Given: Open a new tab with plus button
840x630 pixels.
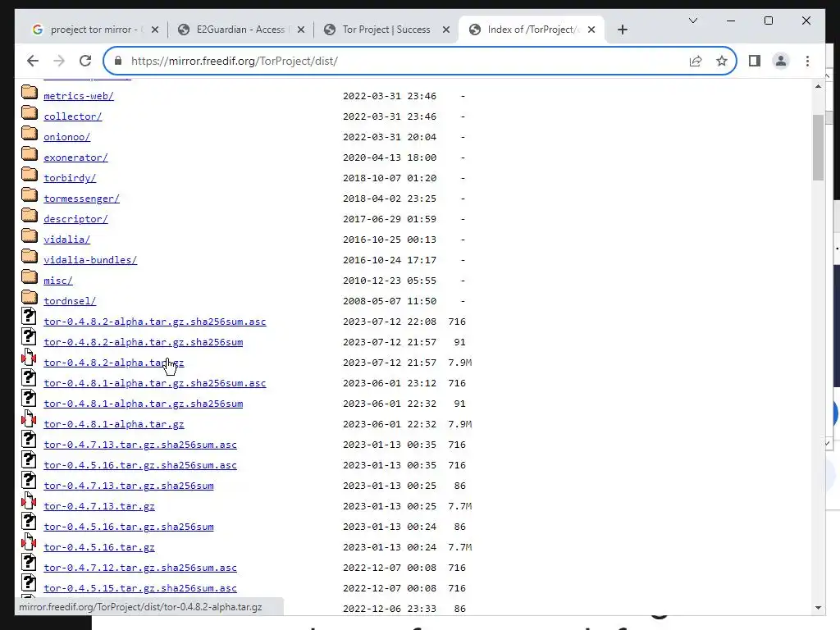Looking at the screenshot, I should point(622,30).
